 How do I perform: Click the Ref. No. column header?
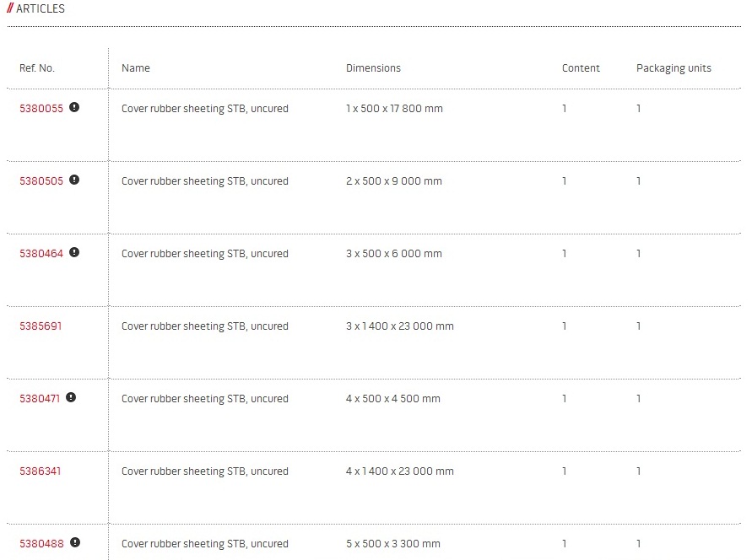pos(37,68)
